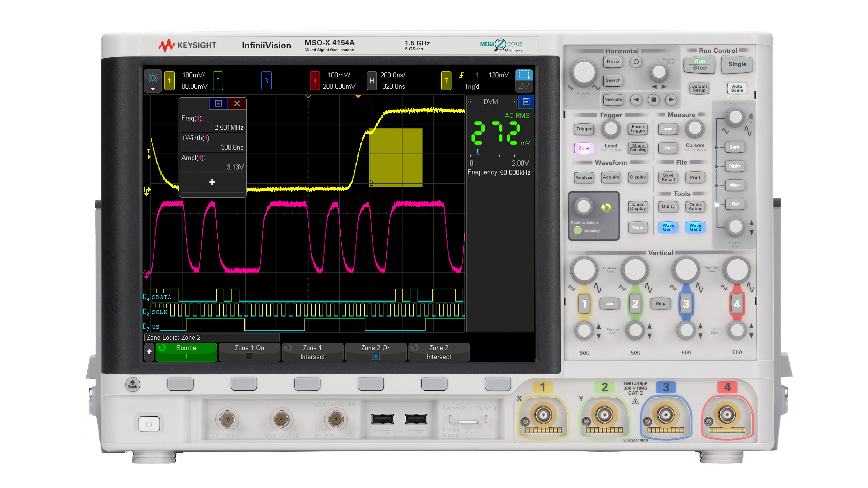868x488 pixels.
Task: Push the Default Setup key
Action: pos(699,88)
